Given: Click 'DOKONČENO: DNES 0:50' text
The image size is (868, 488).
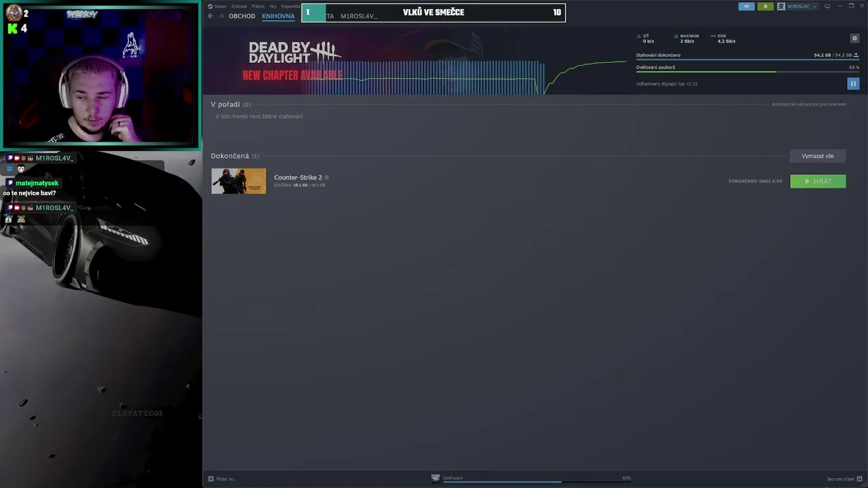Looking at the screenshot, I should [755, 181].
